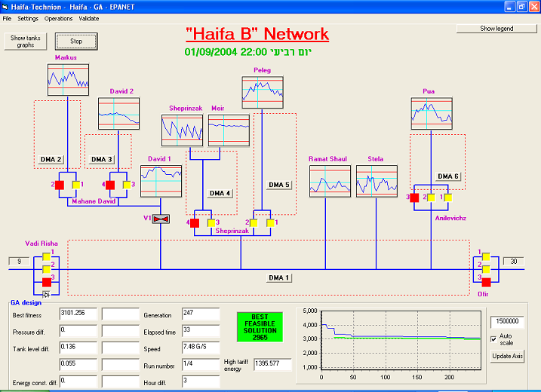The image size is (541, 392).
Task: Click Show tanks graphs button
Action: pos(26,41)
